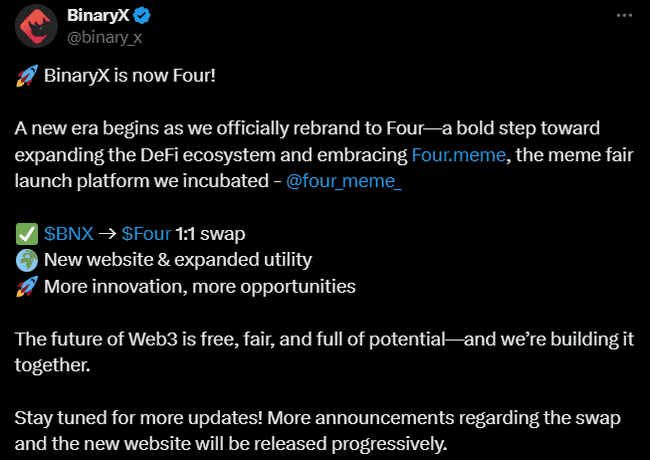Open the three-dot more options menu
Screen dimensions: 650x460
[624, 16]
